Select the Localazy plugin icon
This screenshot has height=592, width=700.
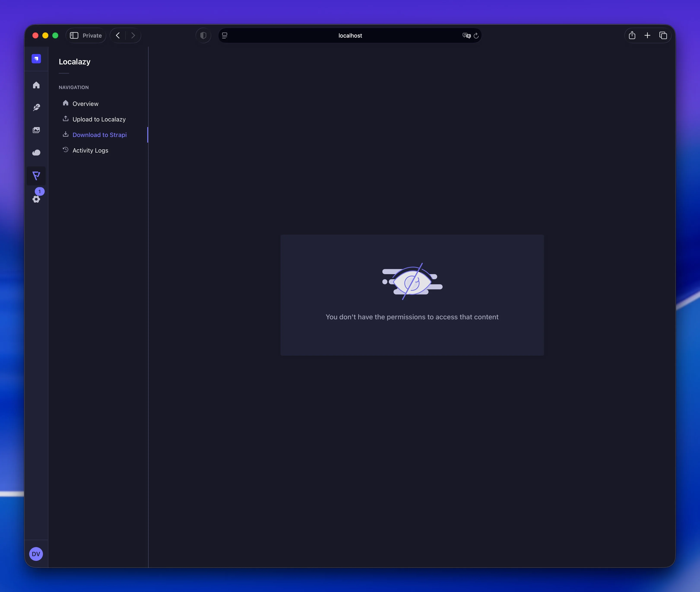pos(36,176)
